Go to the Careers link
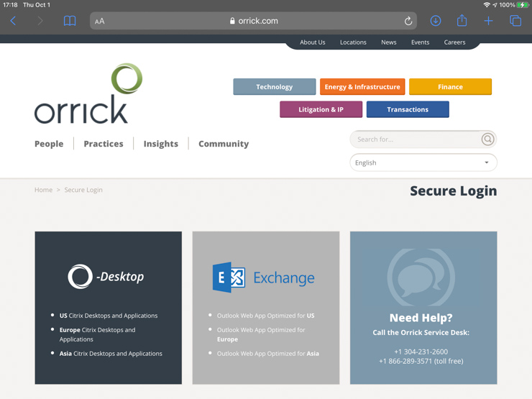This screenshot has height=399, width=532. [454, 42]
